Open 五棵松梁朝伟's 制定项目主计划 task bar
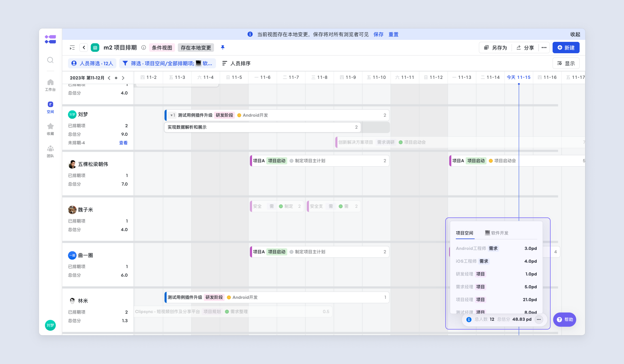The height and width of the screenshot is (364, 624). [x=319, y=161]
